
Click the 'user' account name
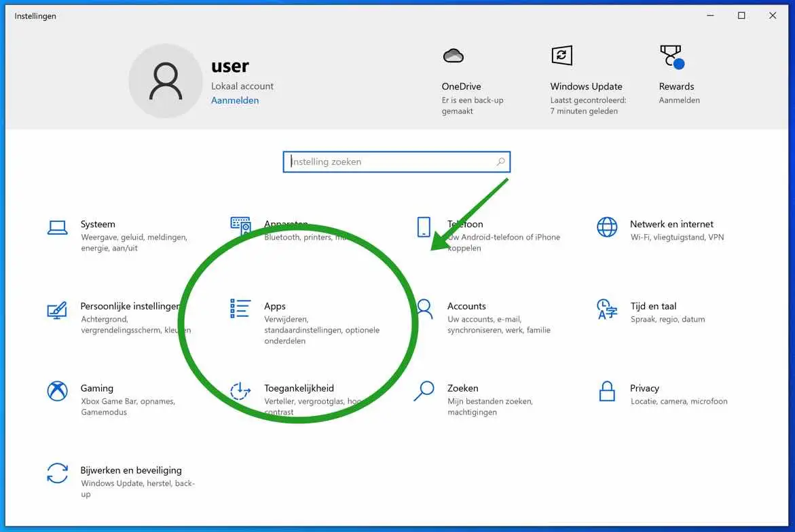(230, 66)
